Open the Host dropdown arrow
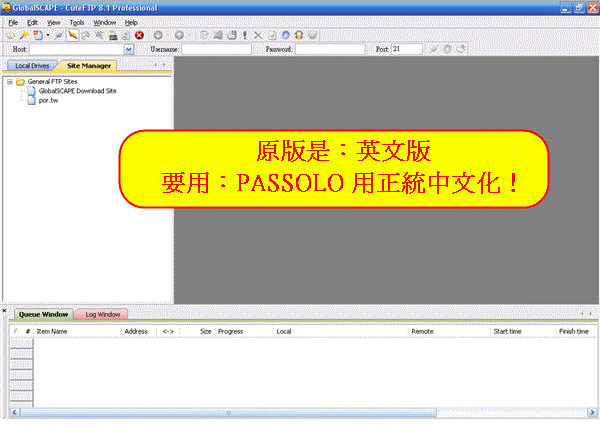The height and width of the screenshot is (434, 600). [128, 48]
